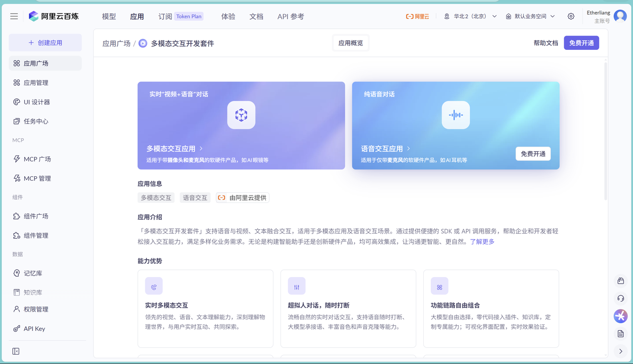The image size is (633, 364).
Task: Click the play icon beside 多模态交互开发套件
Action: click(x=143, y=43)
